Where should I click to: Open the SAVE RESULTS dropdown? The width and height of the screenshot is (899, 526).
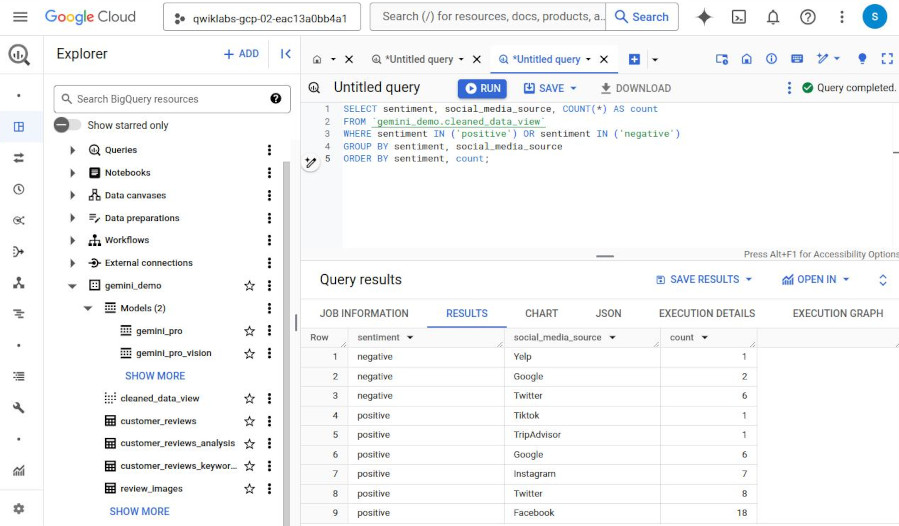click(x=704, y=279)
